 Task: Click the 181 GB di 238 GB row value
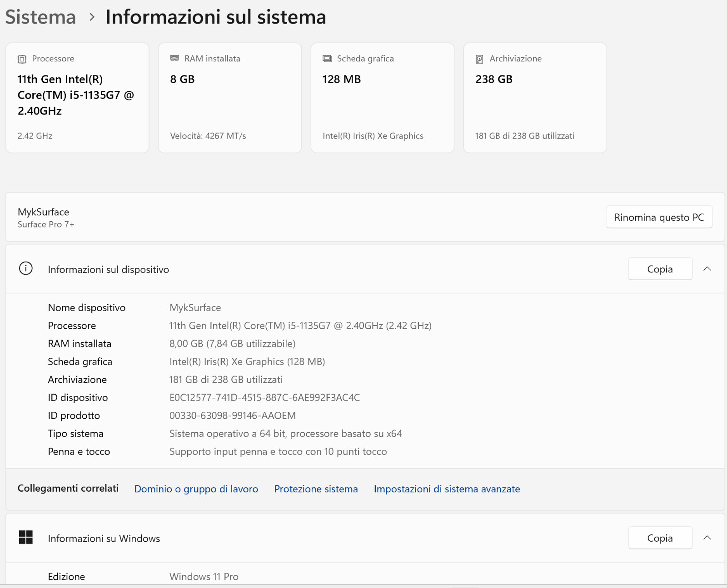[226, 379]
